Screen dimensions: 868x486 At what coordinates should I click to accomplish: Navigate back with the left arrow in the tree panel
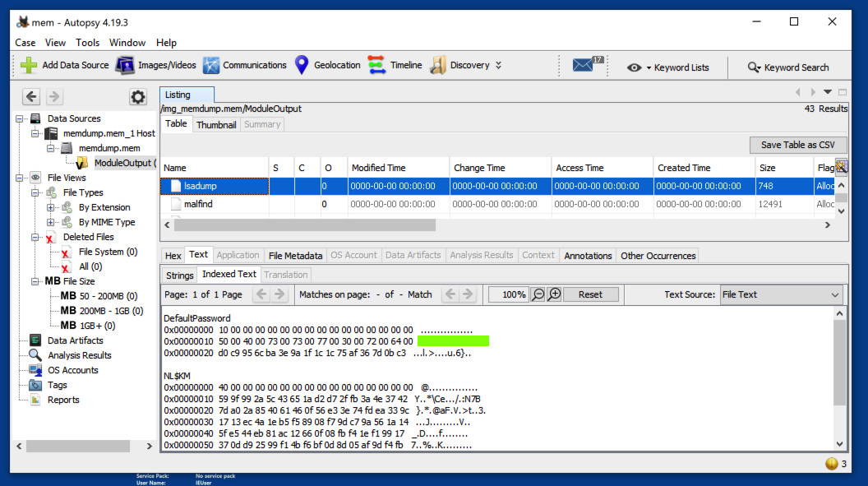point(31,97)
